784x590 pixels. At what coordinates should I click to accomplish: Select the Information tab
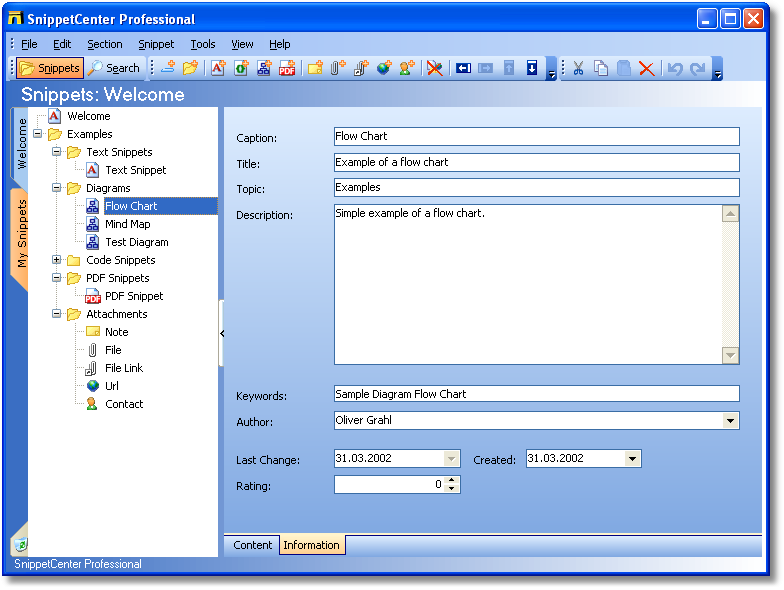click(x=311, y=545)
